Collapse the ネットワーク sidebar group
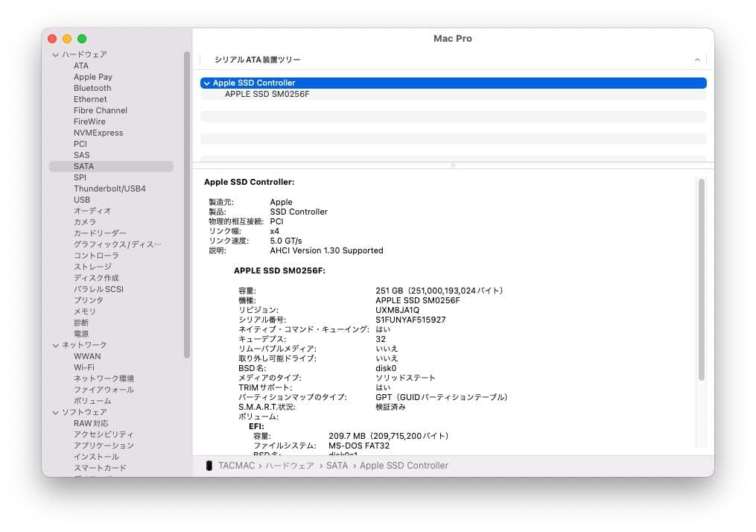 (55, 344)
